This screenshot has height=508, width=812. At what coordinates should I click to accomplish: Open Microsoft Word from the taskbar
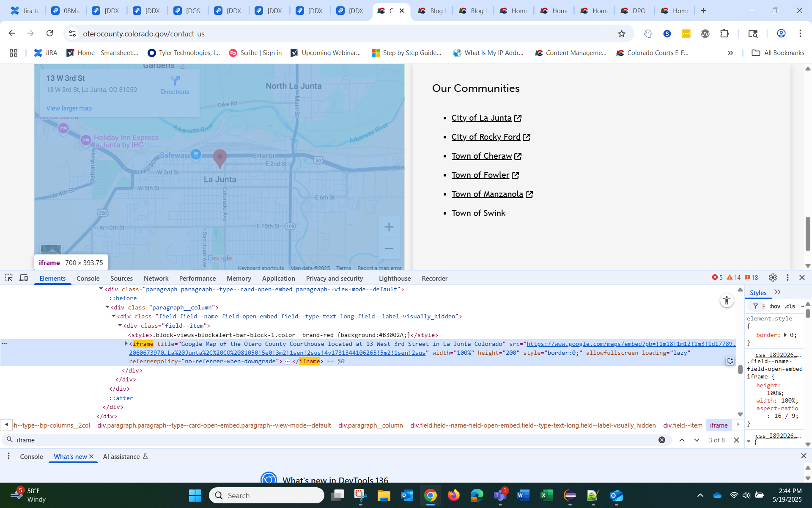[523, 495]
